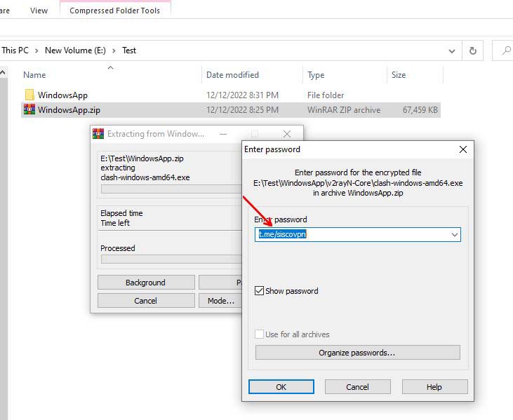Close the Extracting progress window

286,133
